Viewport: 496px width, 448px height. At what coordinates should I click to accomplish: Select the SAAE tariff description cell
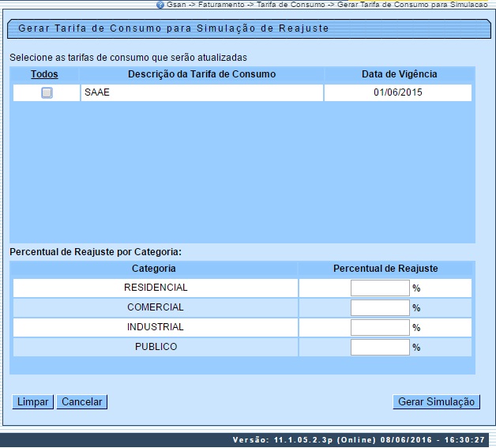pos(201,93)
